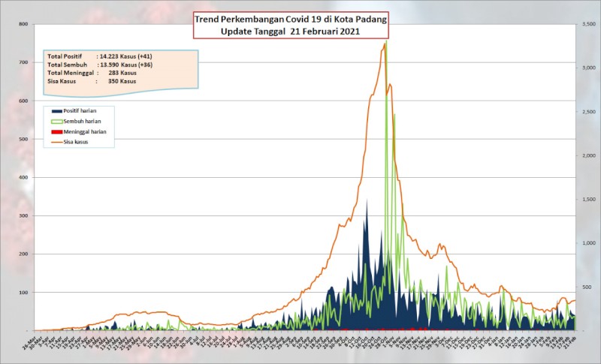Click the Total Sembuh summary line

tap(100, 65)
